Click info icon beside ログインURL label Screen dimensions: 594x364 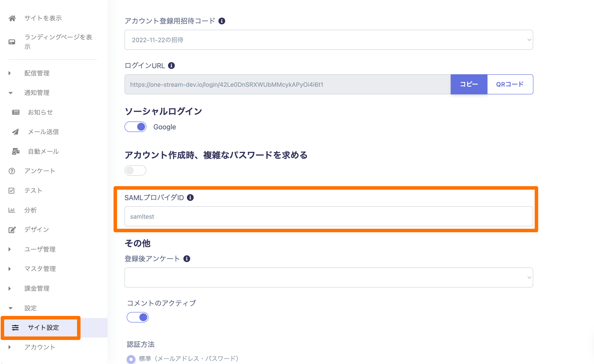tap(171, 66)
